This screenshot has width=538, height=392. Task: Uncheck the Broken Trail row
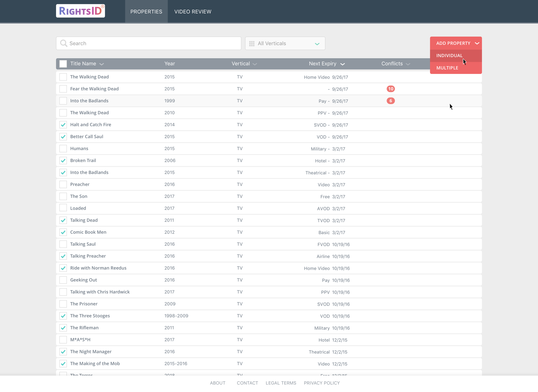click(63, 160)
